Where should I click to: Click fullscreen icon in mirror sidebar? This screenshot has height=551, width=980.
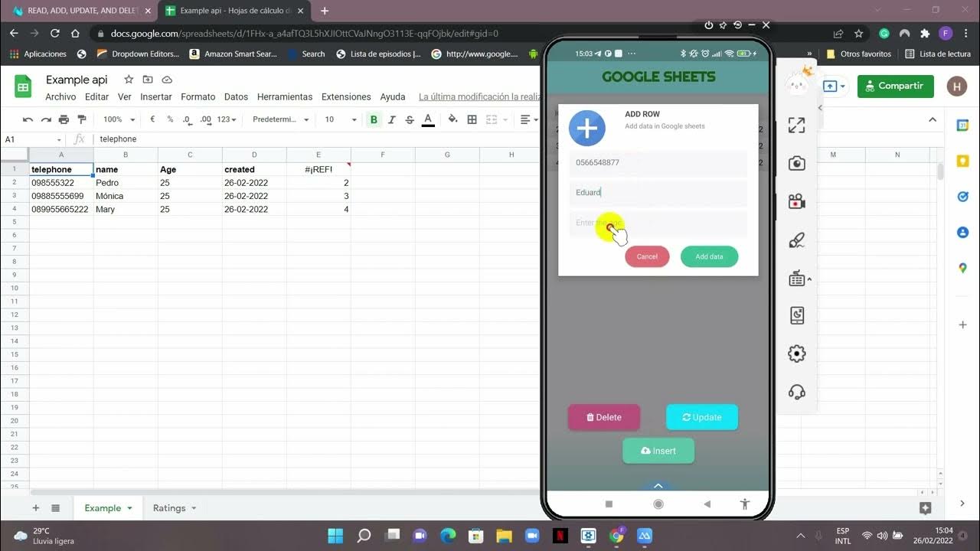(x=796, y=126)
